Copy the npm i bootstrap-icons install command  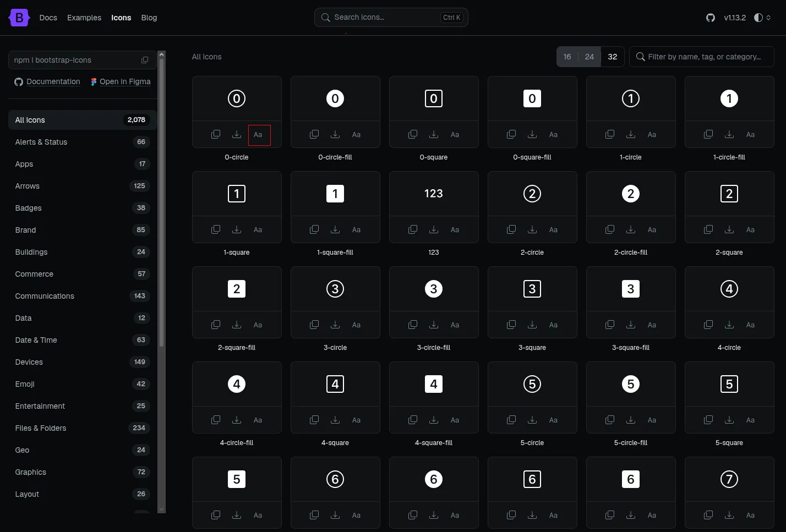pyautogui.click(x=145, y=60)
